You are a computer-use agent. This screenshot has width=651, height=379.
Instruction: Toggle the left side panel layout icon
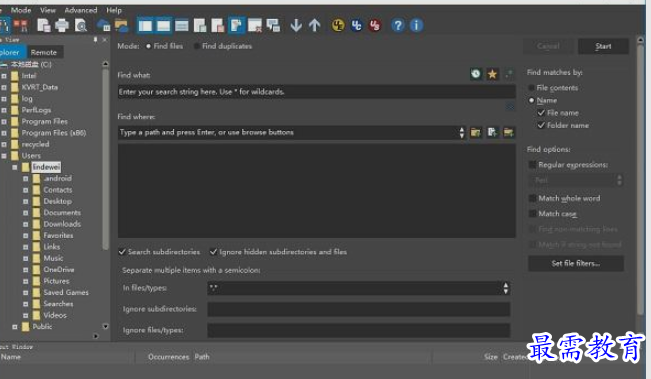coord(145,26)
